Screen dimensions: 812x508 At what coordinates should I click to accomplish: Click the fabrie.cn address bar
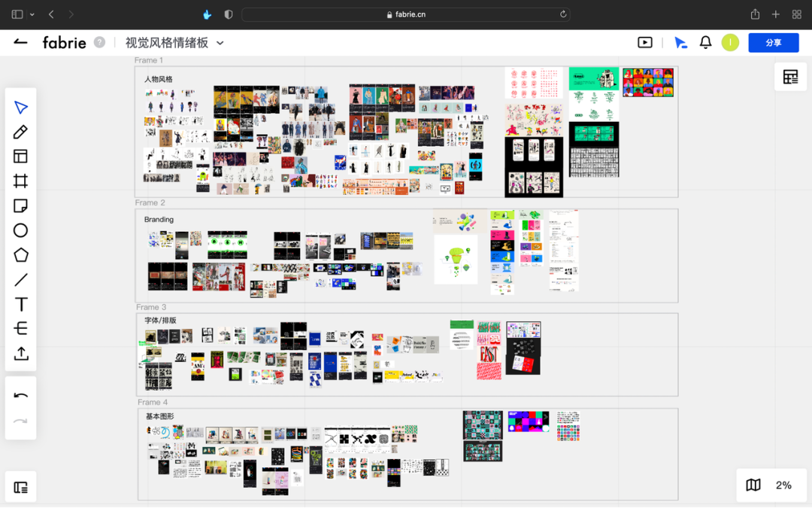406,14
